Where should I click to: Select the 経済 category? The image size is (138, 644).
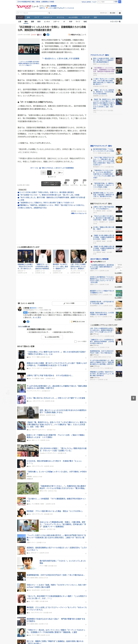(x=39, y=21)
